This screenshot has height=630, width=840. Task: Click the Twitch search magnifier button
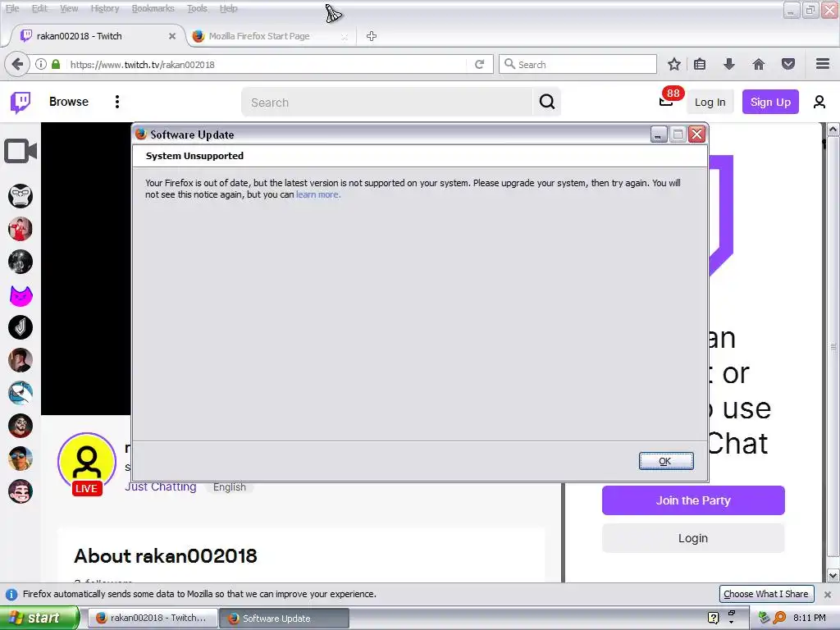[547, 102]
